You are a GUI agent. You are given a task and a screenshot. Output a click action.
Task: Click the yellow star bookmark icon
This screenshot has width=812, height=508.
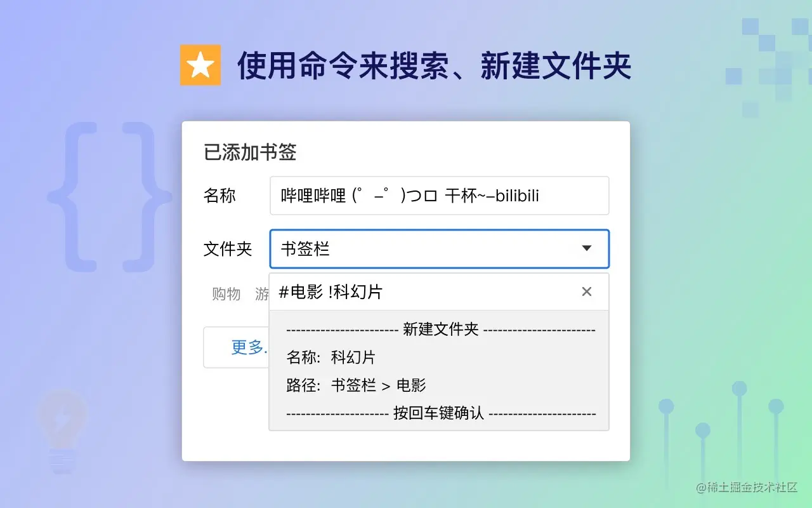tap(200, 64)
